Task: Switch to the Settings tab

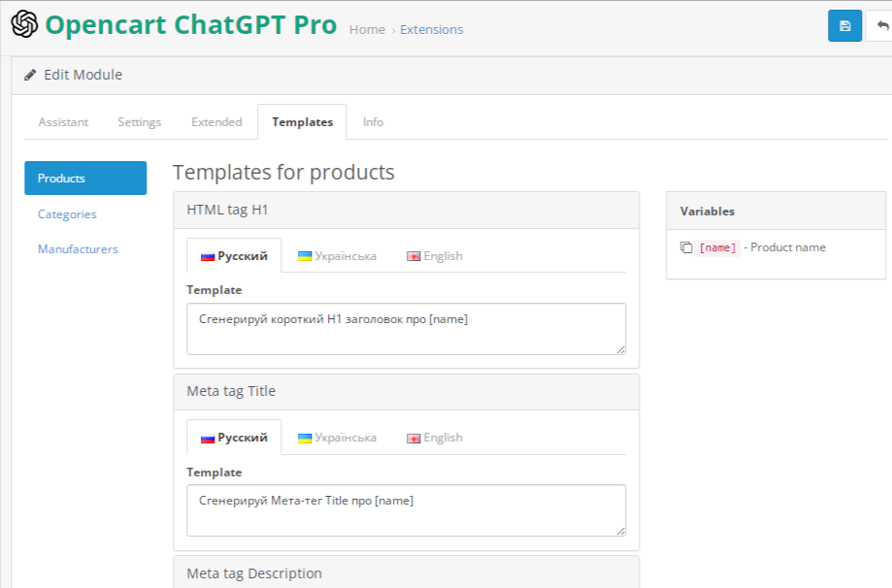Action: 139,121
